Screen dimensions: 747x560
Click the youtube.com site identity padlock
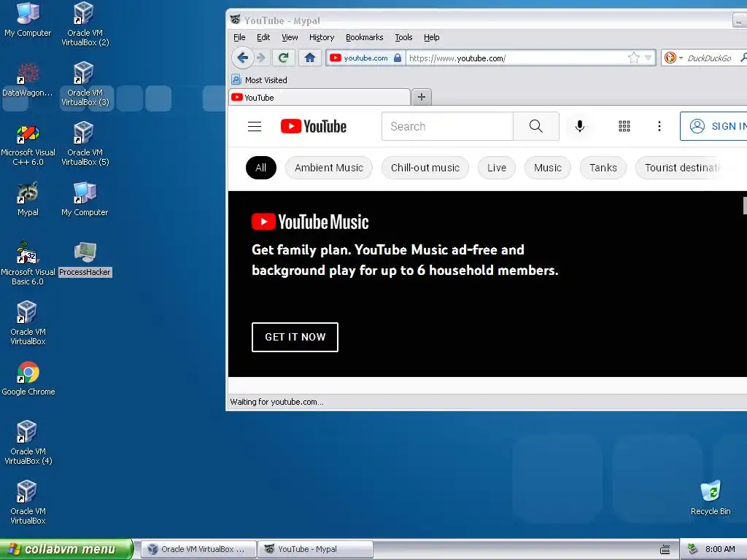pos(398,58)
